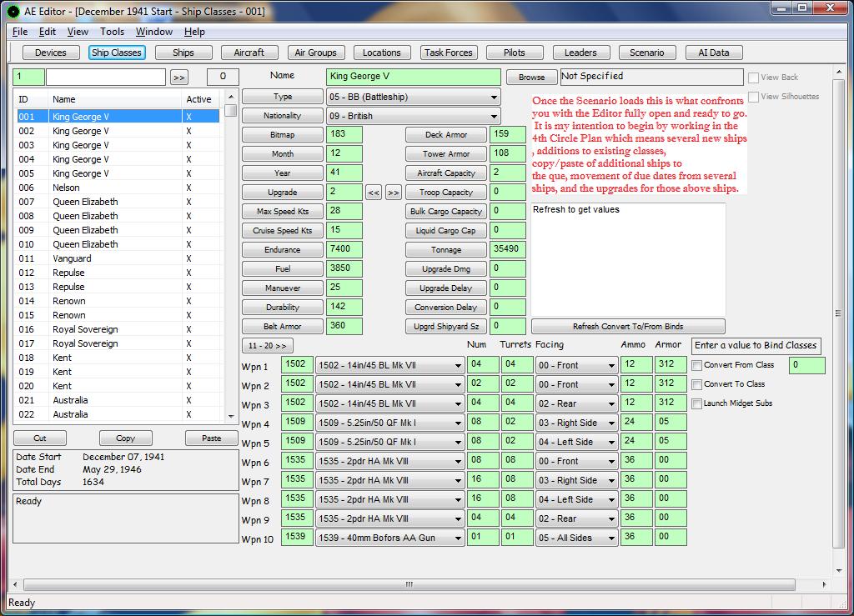Show weapons 11 - 20 >>
The image size is (854, 616).
268,346
